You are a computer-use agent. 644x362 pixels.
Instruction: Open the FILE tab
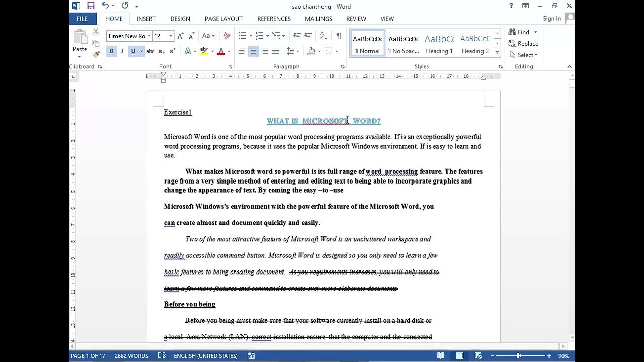[82, 19]
